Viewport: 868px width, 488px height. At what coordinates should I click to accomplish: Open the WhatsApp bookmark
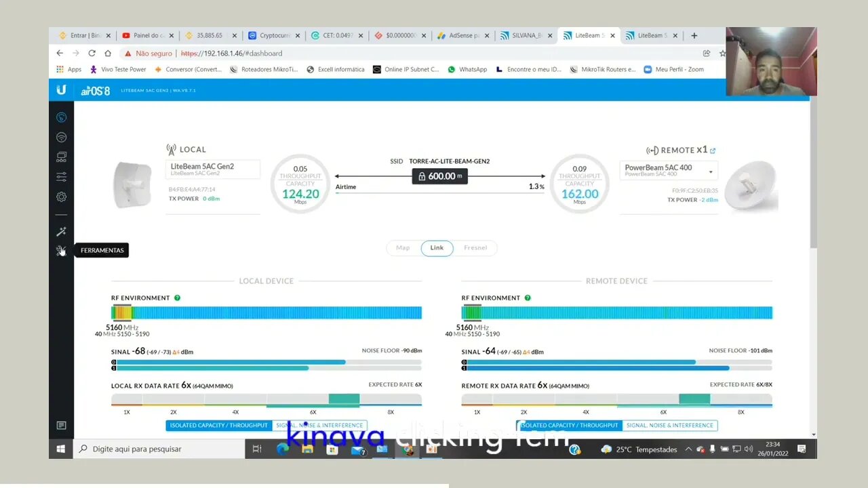467,69
